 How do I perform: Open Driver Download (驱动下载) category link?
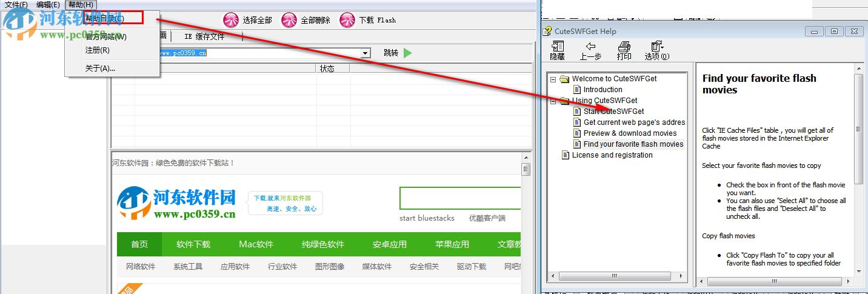472,267
